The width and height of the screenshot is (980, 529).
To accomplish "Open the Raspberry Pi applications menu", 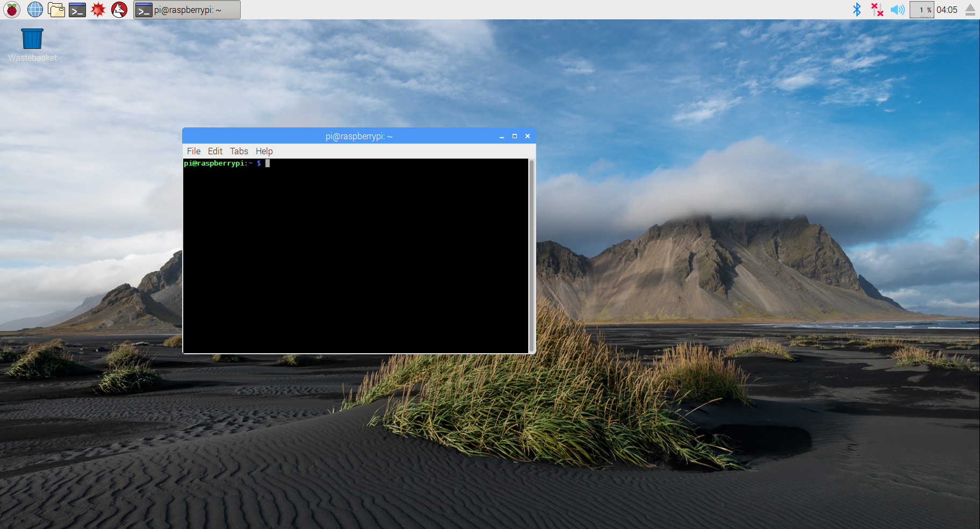I will click(x=11, y=9).
